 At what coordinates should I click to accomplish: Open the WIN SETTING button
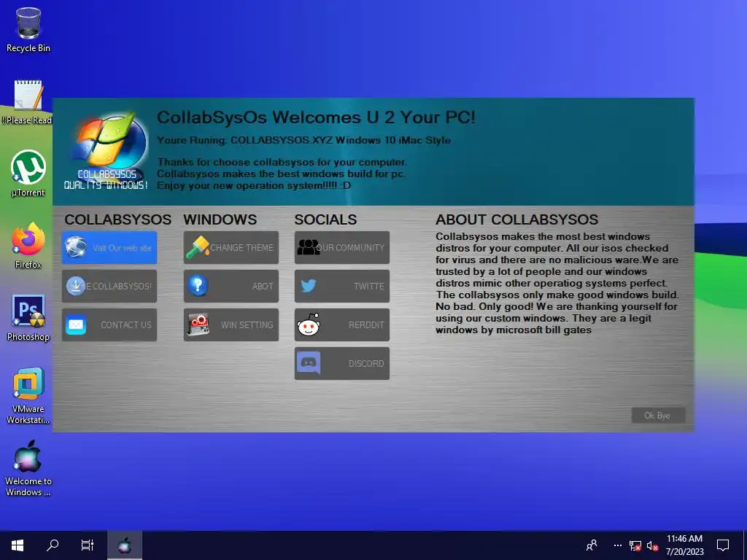(231, 324)
